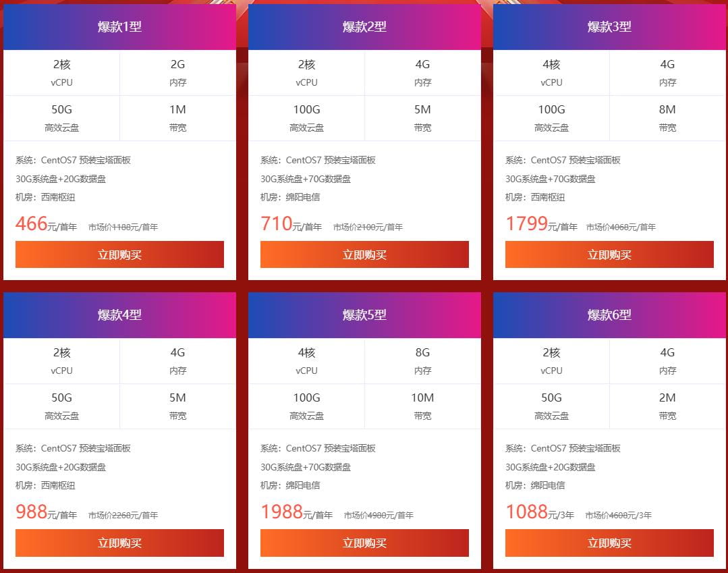The width and height of the screenshot is (728, 573).
Task: Click 立即购买 under 爆款3型 plan
Action: click(x=609, y=254)
